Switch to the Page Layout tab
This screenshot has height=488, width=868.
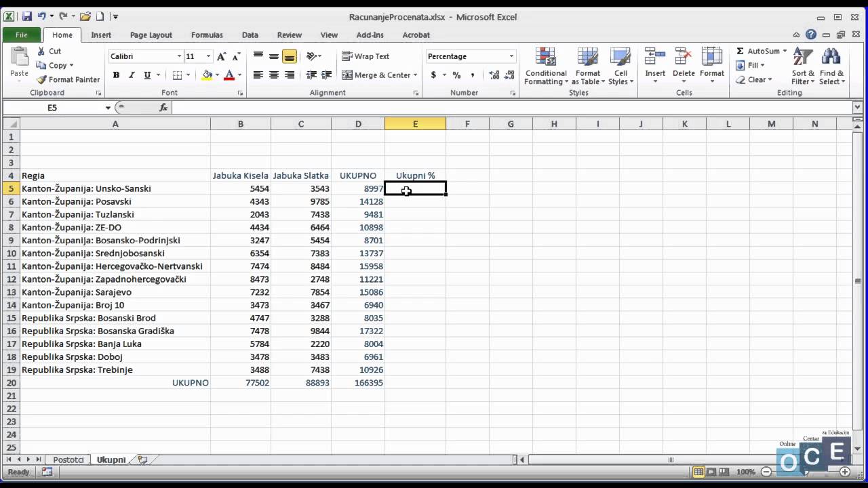pyautogui.click(x=151, y=35)
